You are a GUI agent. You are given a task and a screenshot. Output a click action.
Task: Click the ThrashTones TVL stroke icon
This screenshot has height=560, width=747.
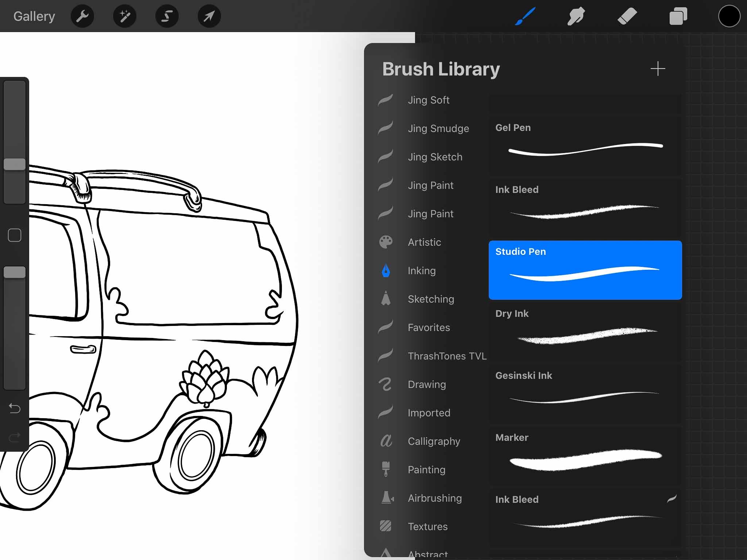(386, 355)
